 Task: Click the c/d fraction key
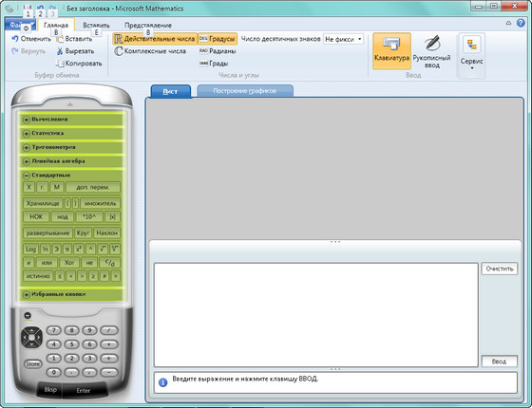point(110,263)
